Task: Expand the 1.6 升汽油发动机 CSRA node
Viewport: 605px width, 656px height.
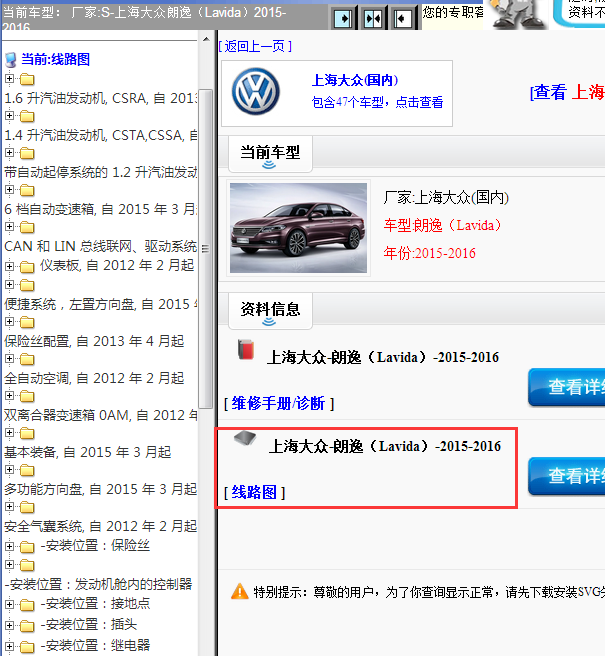Action: pyautogui.click(x=9, y=78)
